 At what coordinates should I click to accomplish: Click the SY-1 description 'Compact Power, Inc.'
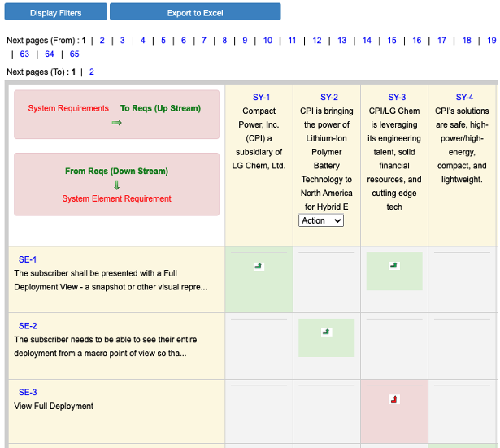click(x=259, y=138)
